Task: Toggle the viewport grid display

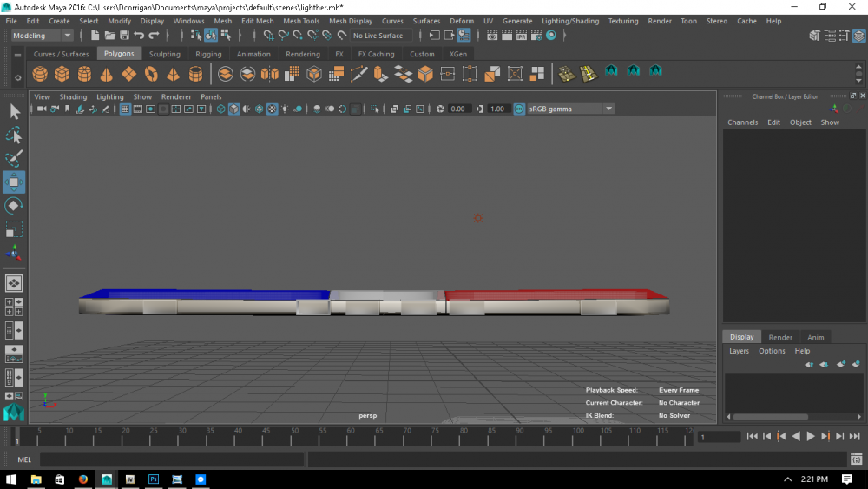Action: pyautogui.click(x=125, y=109)
